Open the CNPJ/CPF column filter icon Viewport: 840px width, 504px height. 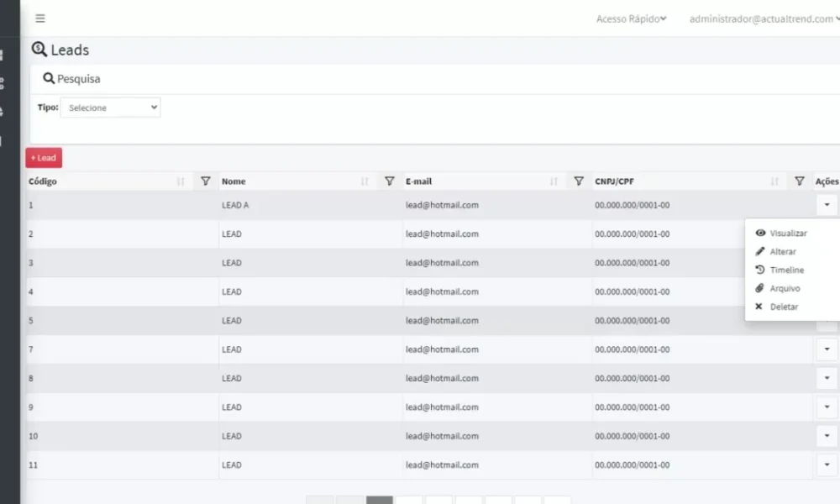(800, 181)
